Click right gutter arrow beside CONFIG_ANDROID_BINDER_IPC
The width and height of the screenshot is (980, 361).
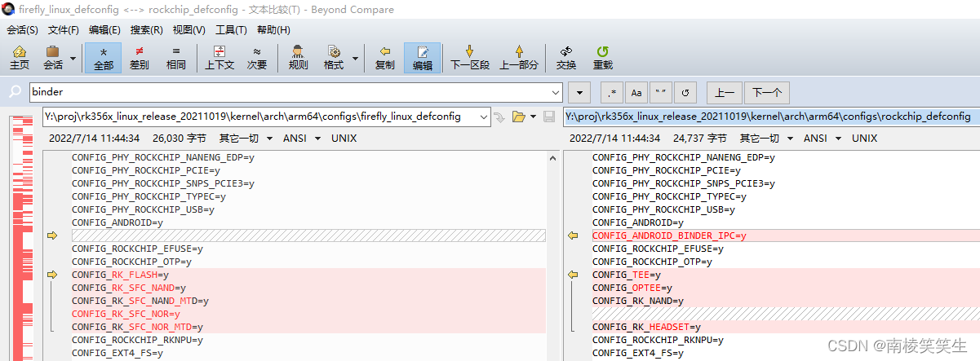pos(573,236)
